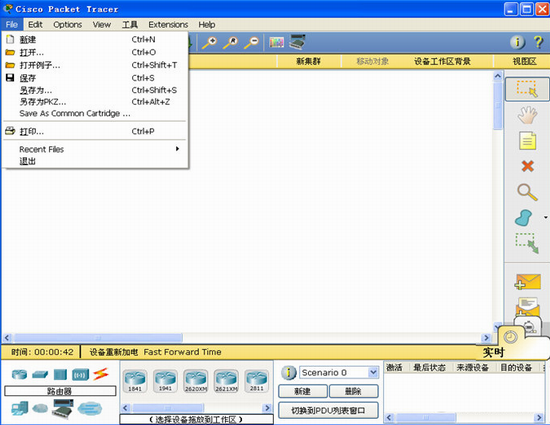Click the Zoom In magnifier icon
Screen dimensions: 550x425
pyautogui.click(x=209, y=43)
